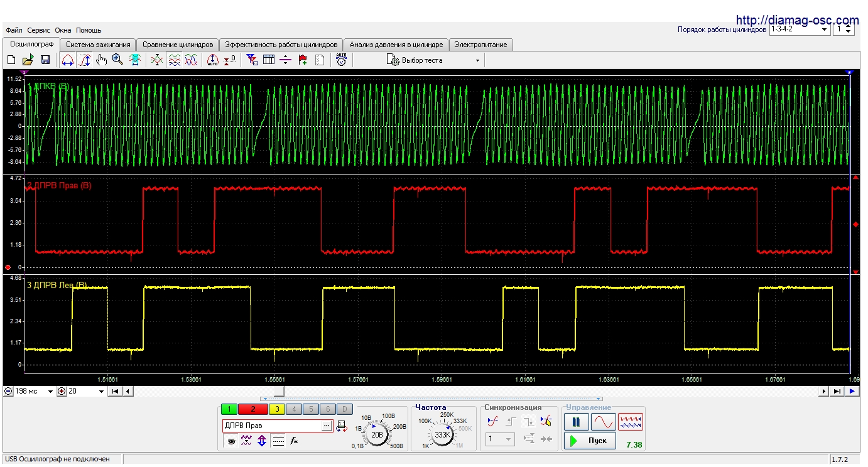868x467 pixels.
Task: Switch to Эффективность работы цилиндров tab
Action: coord(281,45)
